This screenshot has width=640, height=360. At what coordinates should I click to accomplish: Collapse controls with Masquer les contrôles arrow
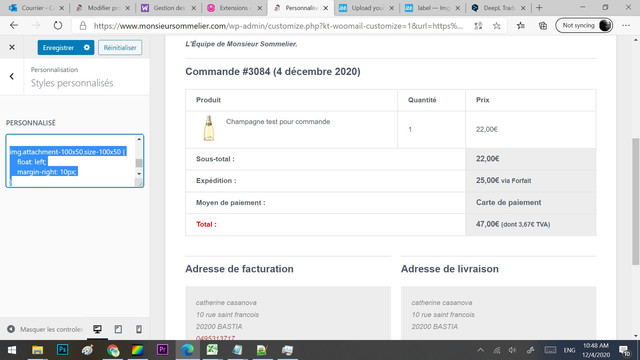coord(11,329)
